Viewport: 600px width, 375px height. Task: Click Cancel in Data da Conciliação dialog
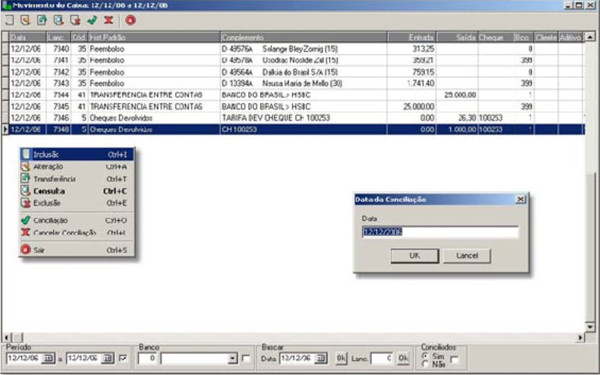click(467, 256)
